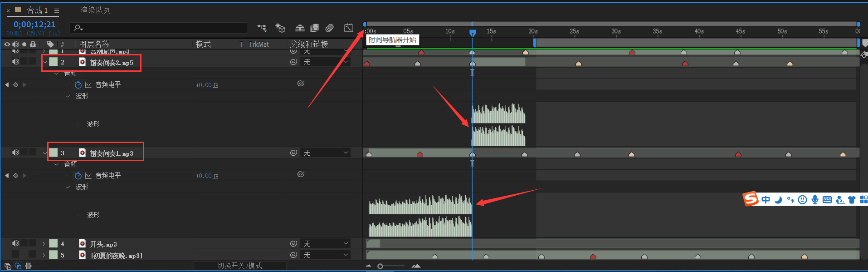Viewport: 868px width, 272px height.
Task: Click 父级和链接 column header
Action: click(309, 44)
